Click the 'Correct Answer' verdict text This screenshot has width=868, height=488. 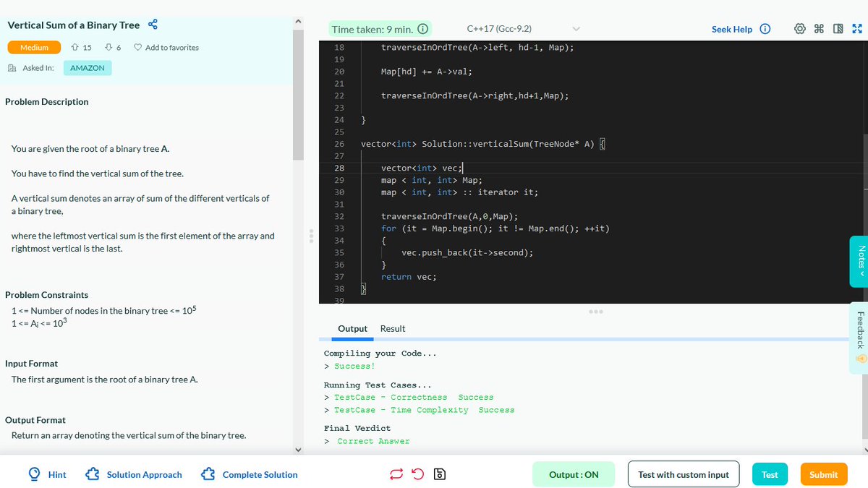[373, 441]
